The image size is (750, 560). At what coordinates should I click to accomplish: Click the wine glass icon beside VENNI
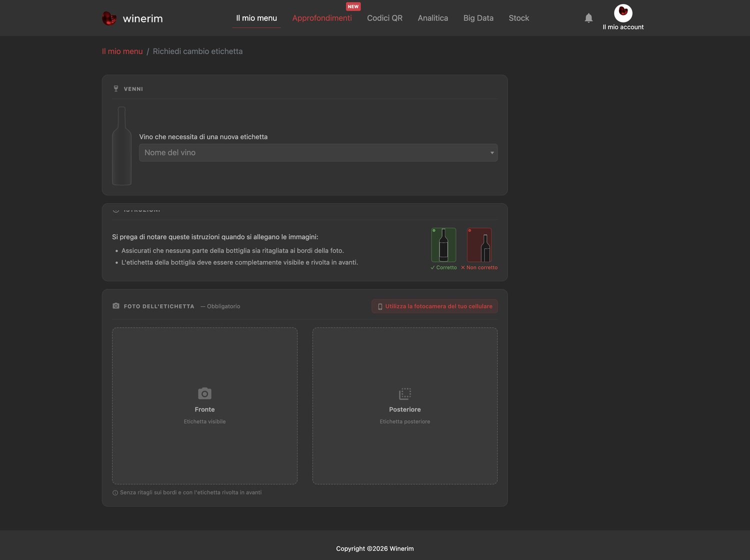(116, 89)
